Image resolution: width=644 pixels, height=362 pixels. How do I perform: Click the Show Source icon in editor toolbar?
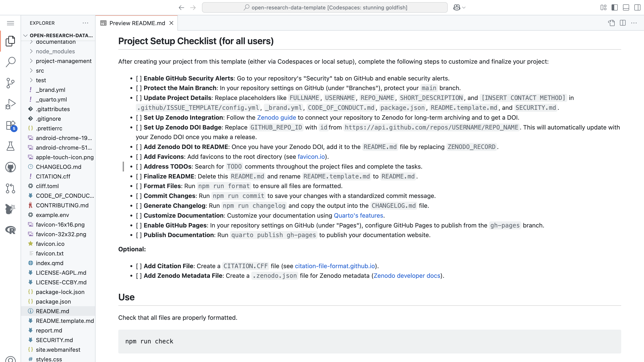point(611,23)
